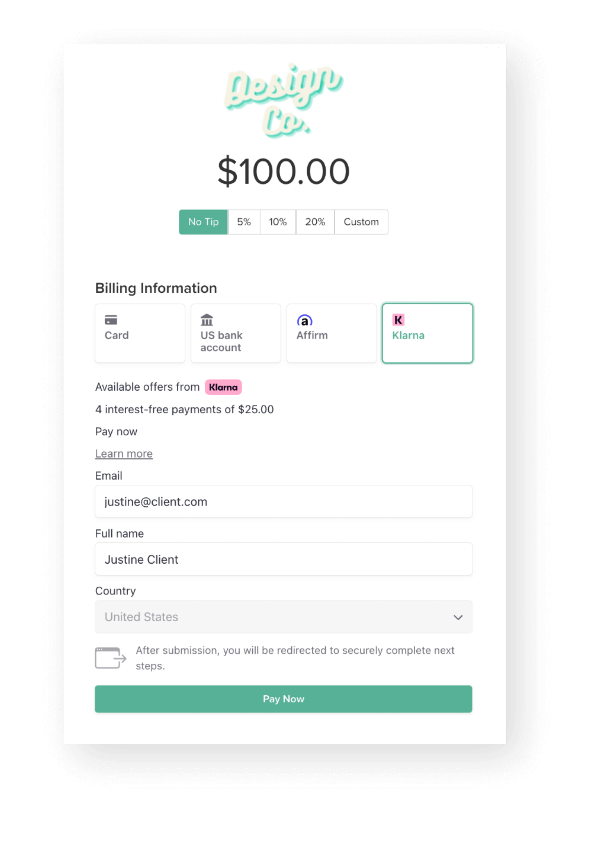This screenshot has height=848, width=616.
Task: Select the 20% tip option
Action: (315, 222)
